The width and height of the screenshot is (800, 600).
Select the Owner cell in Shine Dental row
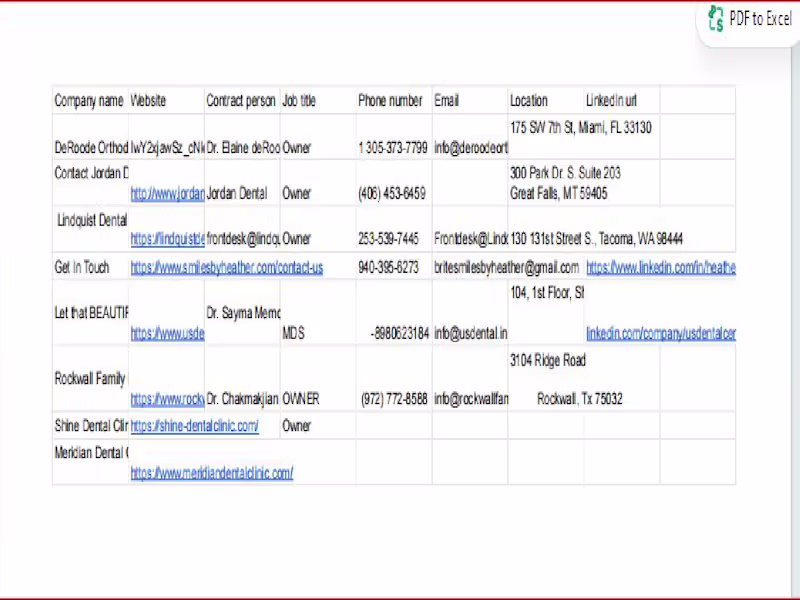coord(318,426)
